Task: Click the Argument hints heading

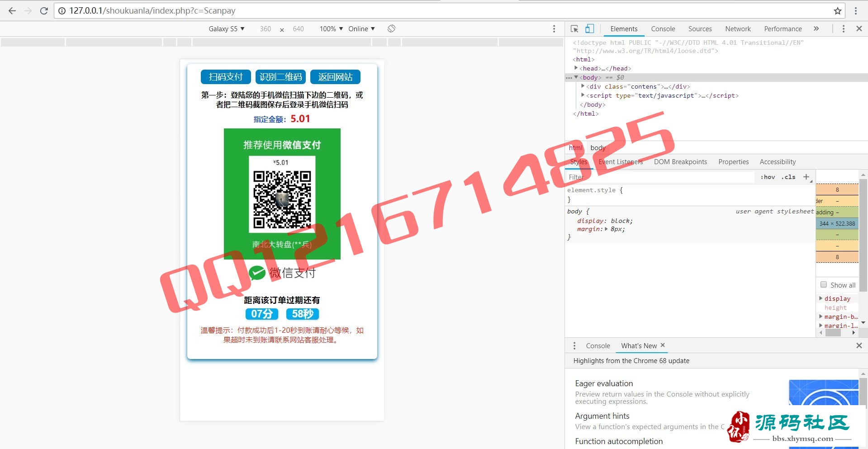Action: 602,416
